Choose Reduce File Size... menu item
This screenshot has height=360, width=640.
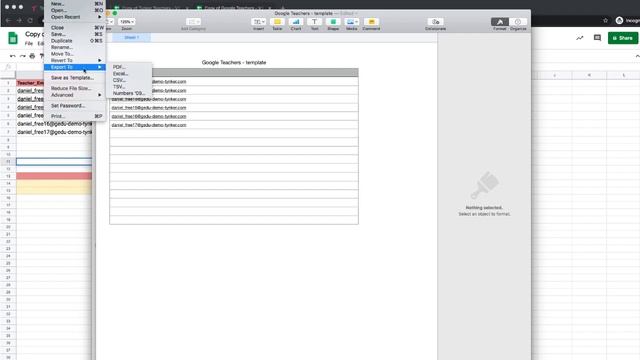75,88
